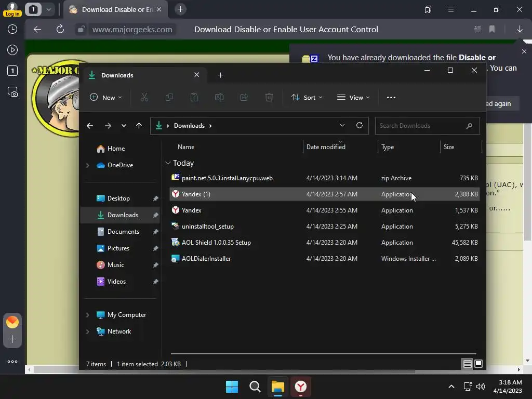
Task: Expand recent locations chevron in Explorer navigation
Action: 124,126
